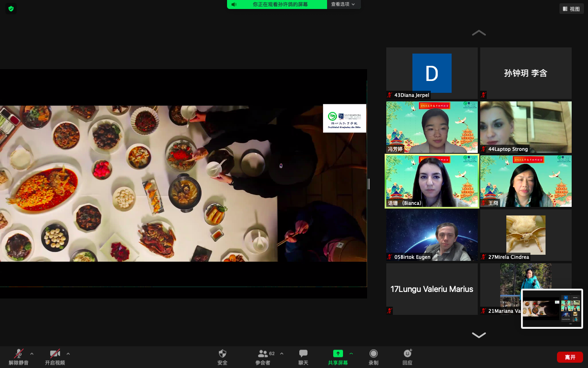Click the green Share Screen (共享屏幕) icon
Viewport: 588px width, 368px height.
[x=338, y=354]
